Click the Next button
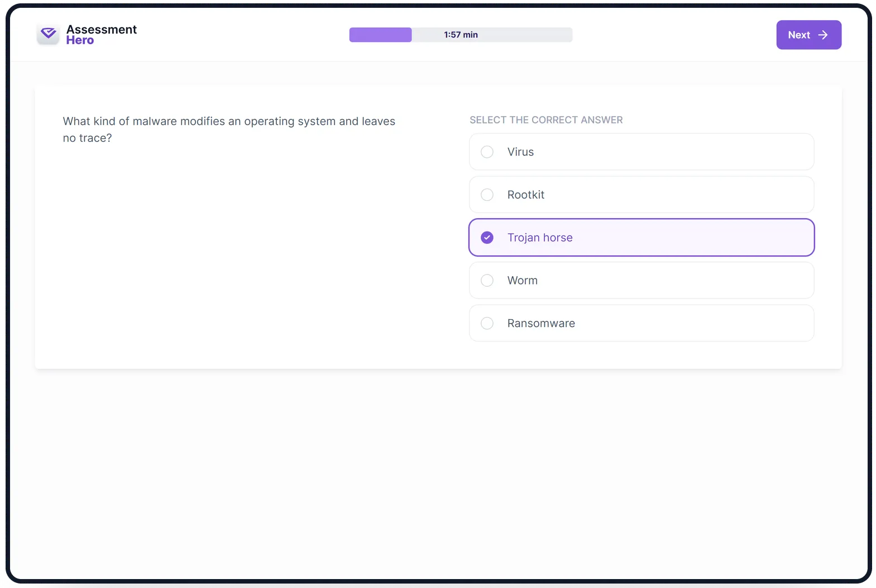Screen dimensions: 876x588 [x=808, y=35]
